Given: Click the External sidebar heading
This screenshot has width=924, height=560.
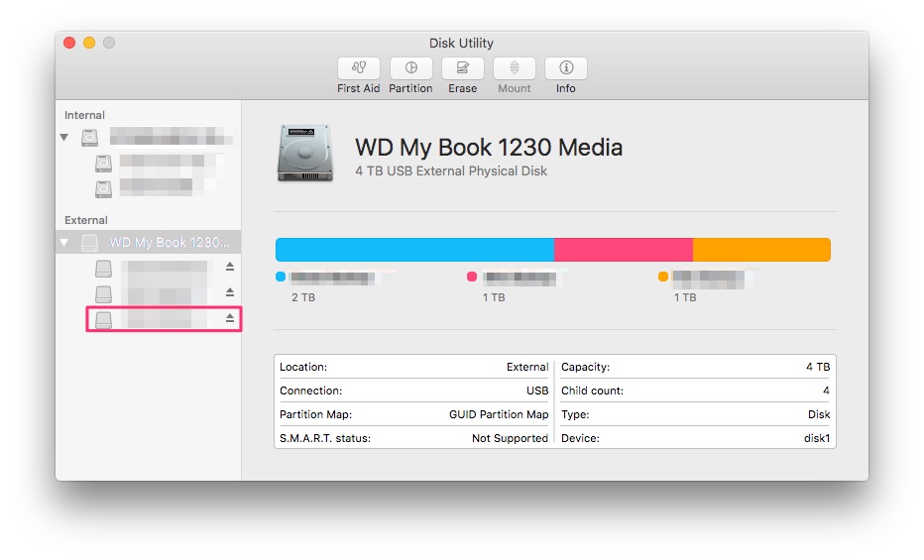Looking at the screenshot, I should pyautogui.click(x=86, y=220).
